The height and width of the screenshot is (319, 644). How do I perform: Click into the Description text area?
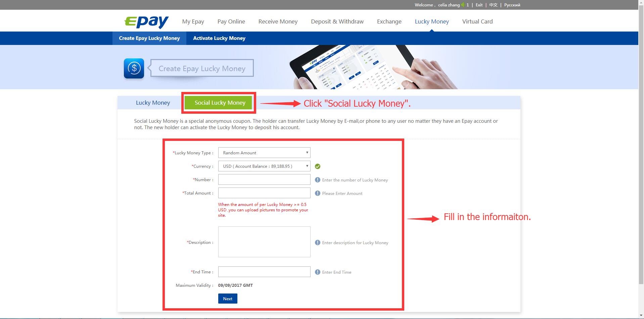pyautogui.click(x=264, y=242)
